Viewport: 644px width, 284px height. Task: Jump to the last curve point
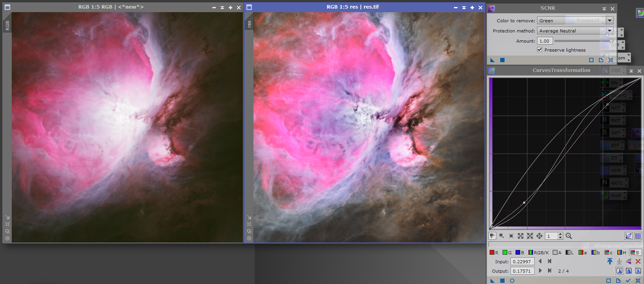point(550,271)
